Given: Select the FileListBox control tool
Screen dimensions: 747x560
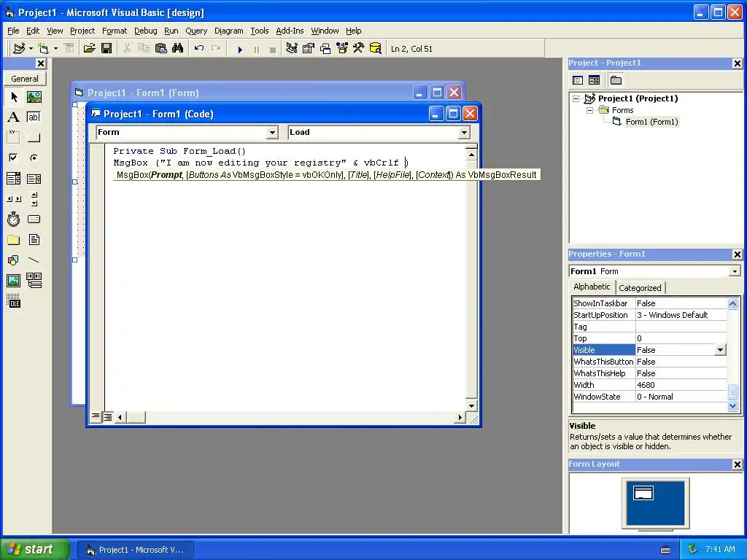Looking at the screenshot, I should tap(34, 239).
